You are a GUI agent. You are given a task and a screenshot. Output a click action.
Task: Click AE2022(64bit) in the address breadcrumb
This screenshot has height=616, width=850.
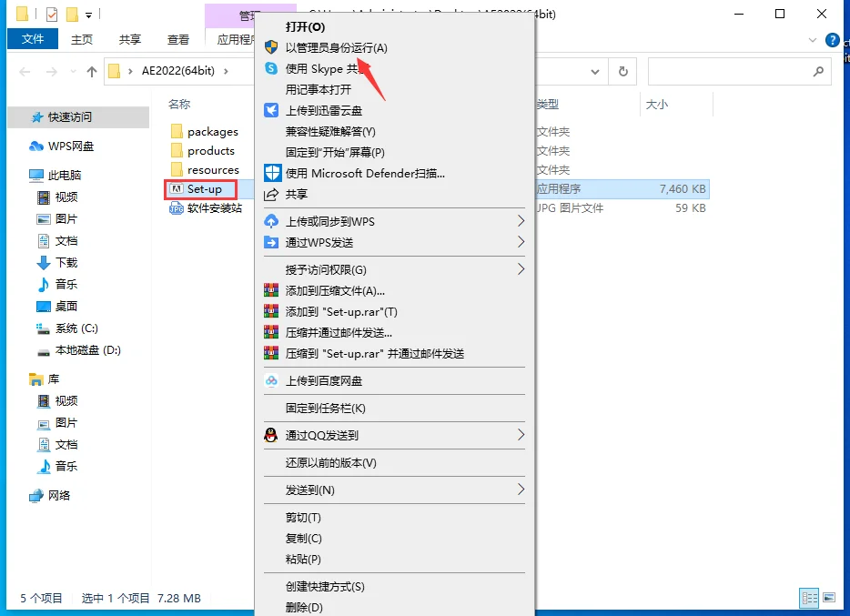click(x=177, y=71)
